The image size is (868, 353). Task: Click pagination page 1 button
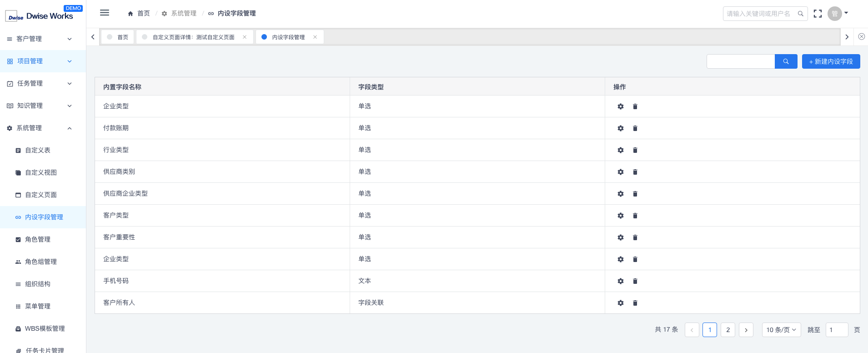pos(710,330)
